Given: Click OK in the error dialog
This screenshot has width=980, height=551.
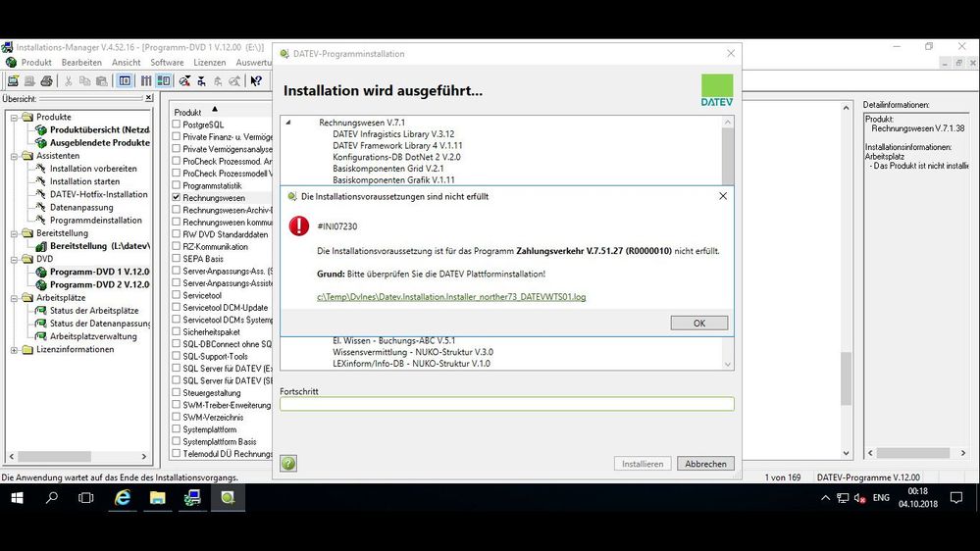Looking at the screenshot, I should (698, 323).
